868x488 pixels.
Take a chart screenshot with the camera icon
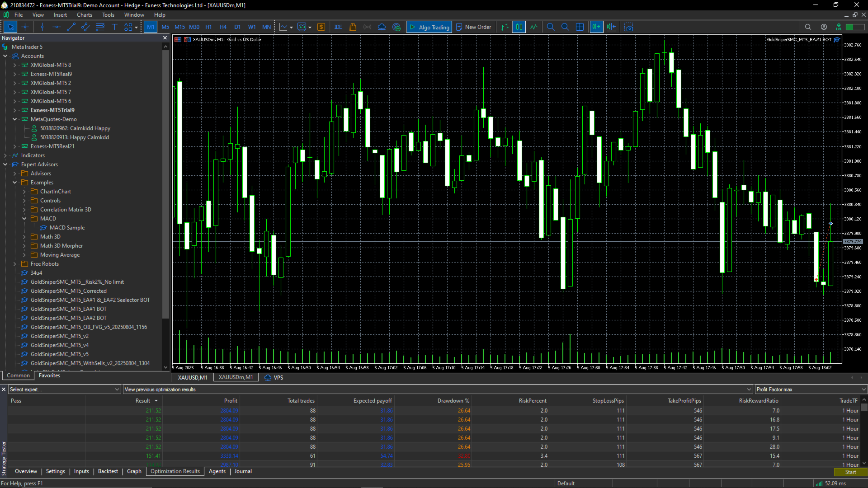click(x=629, y=27)
